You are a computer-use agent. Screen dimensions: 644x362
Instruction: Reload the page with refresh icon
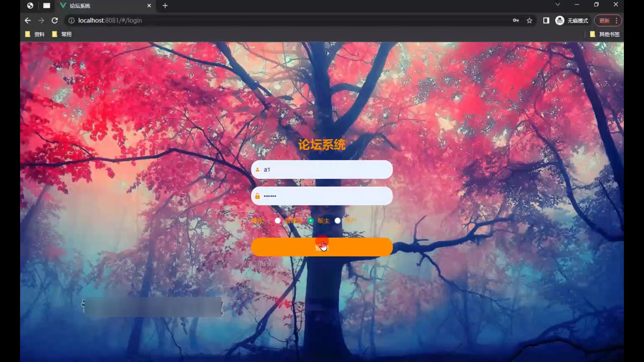(55, 20)
